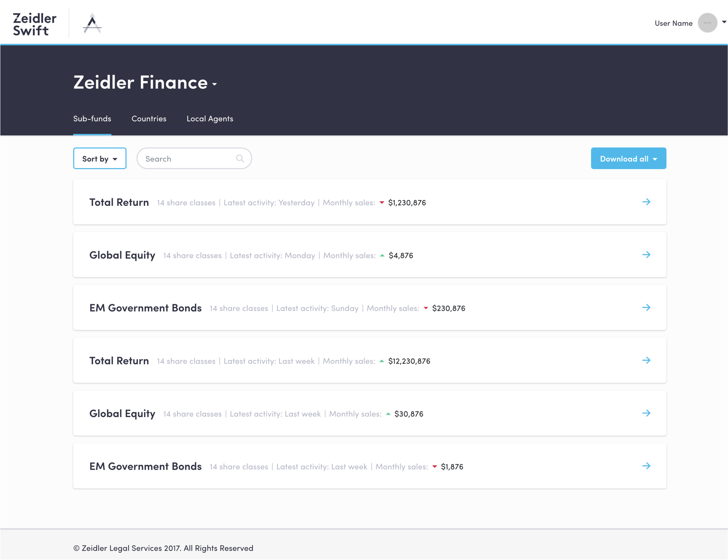Click the Zeidler Swift logo
The image size is (728, 560).
[35, 24]
